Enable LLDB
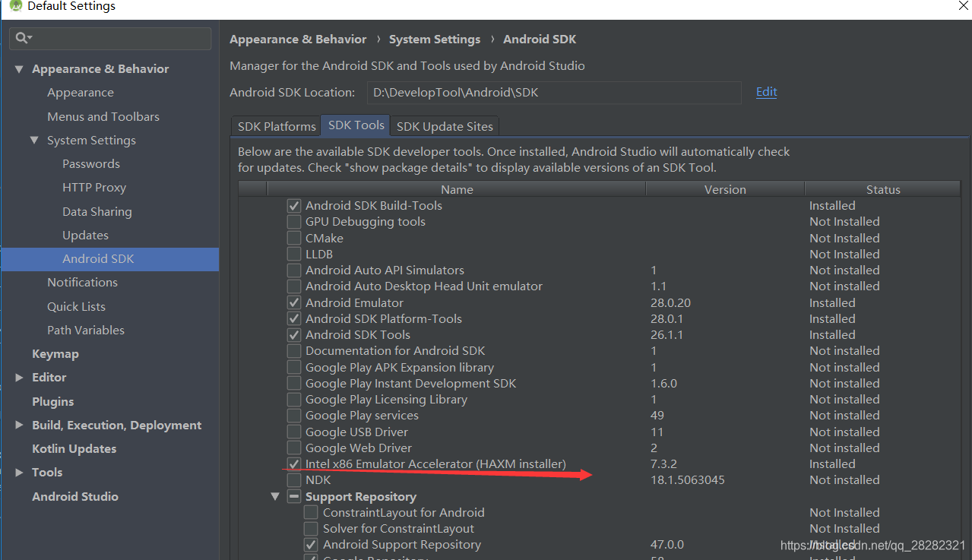 pyautogui.click(x=294, y=254)
